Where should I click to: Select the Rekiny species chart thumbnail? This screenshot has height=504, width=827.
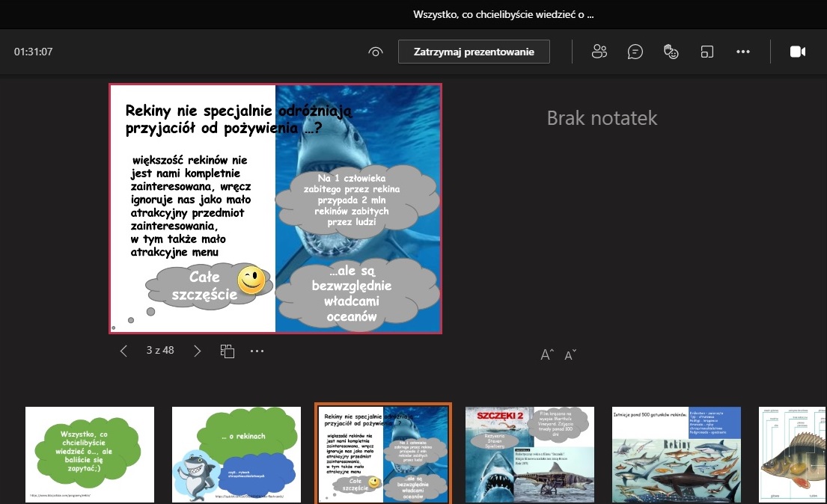[676, 454]
